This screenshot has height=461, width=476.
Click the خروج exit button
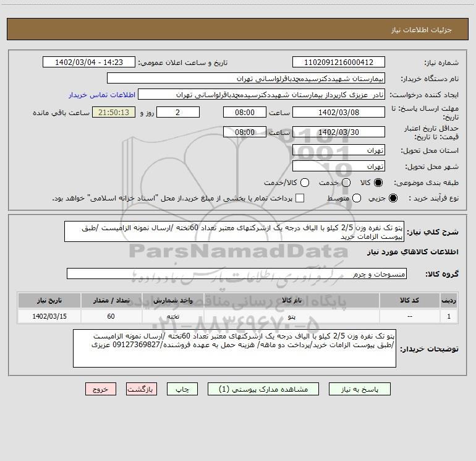[x=101, y=389]
